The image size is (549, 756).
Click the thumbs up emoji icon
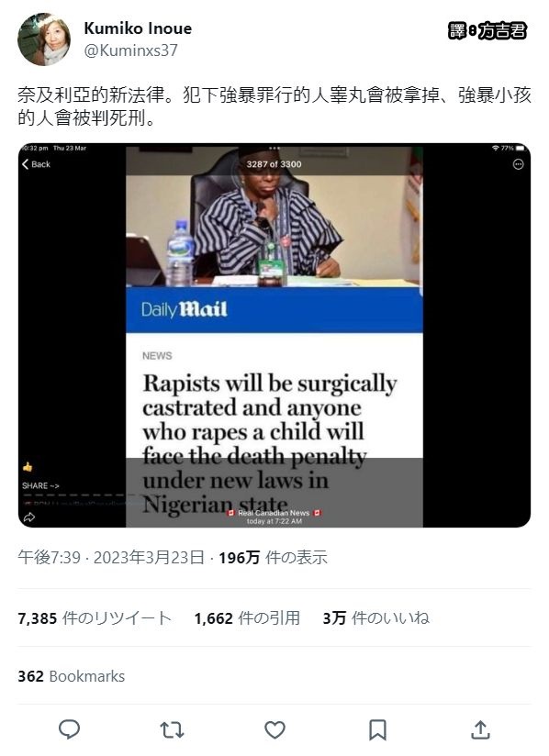(28, 467)
